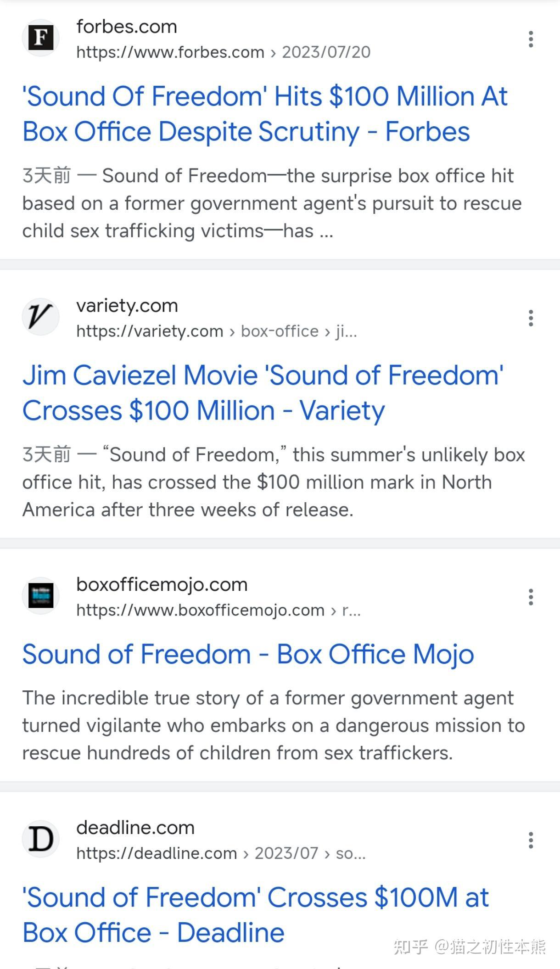
Task: Open the Forbes result's three-dot menu
Action: pos(531,39)
